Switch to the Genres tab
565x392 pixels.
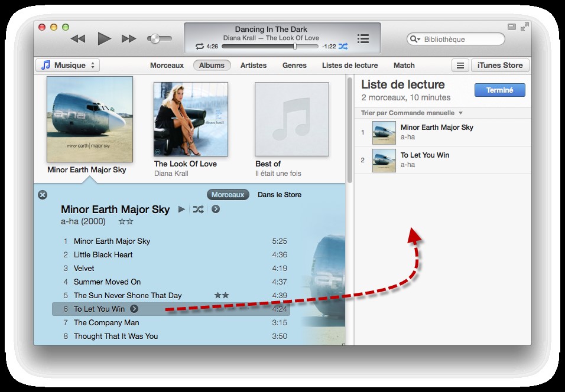click(x=294, y=66)
